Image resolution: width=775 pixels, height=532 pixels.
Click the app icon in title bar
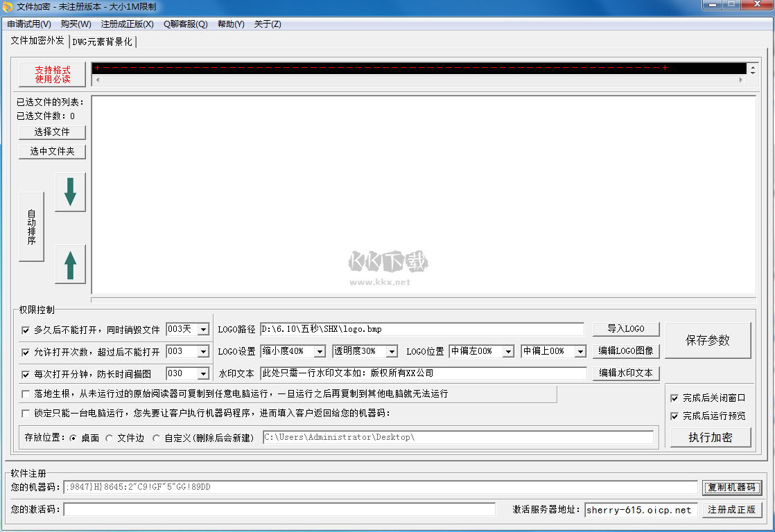click(8, 6)
